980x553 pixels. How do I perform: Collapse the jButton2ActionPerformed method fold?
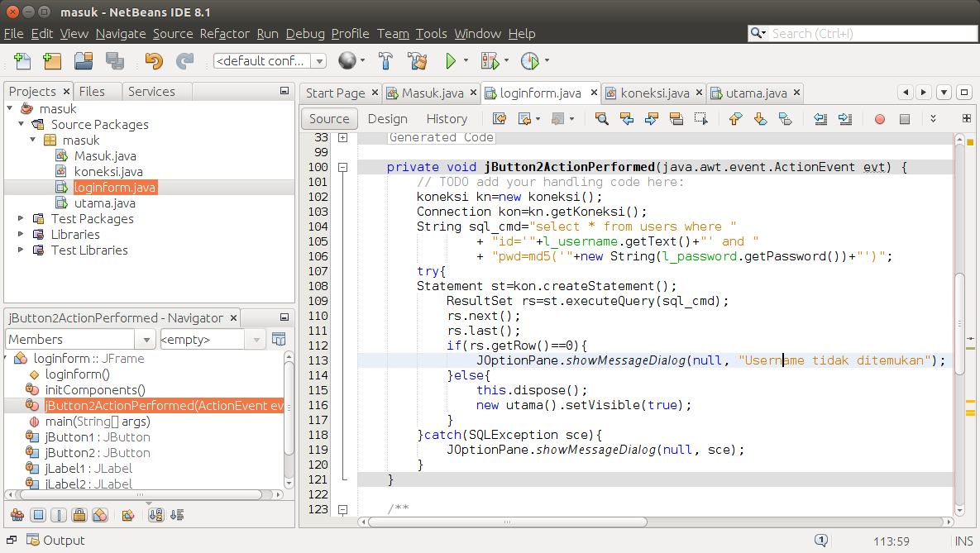[342, 168]
